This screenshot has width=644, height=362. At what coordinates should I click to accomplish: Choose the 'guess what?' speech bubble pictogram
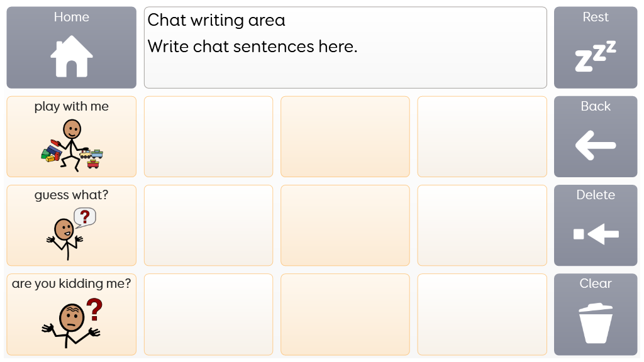[x=72, y=233]
